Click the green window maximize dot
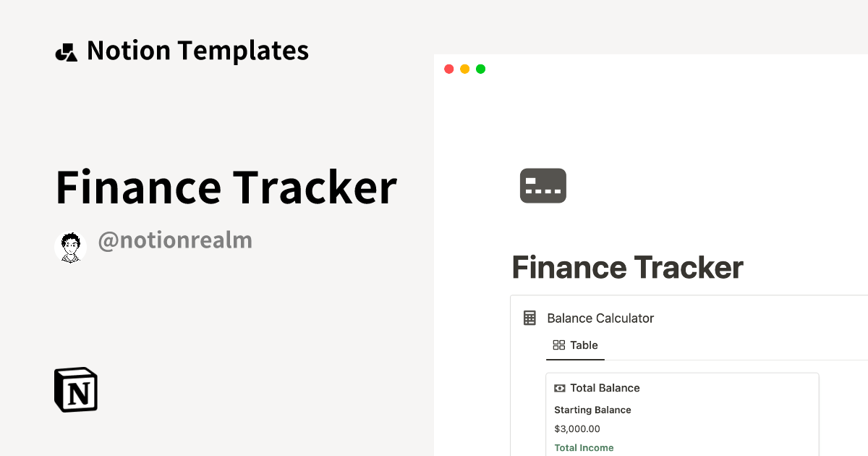The image size is (868, 456). tap(480, 69)
